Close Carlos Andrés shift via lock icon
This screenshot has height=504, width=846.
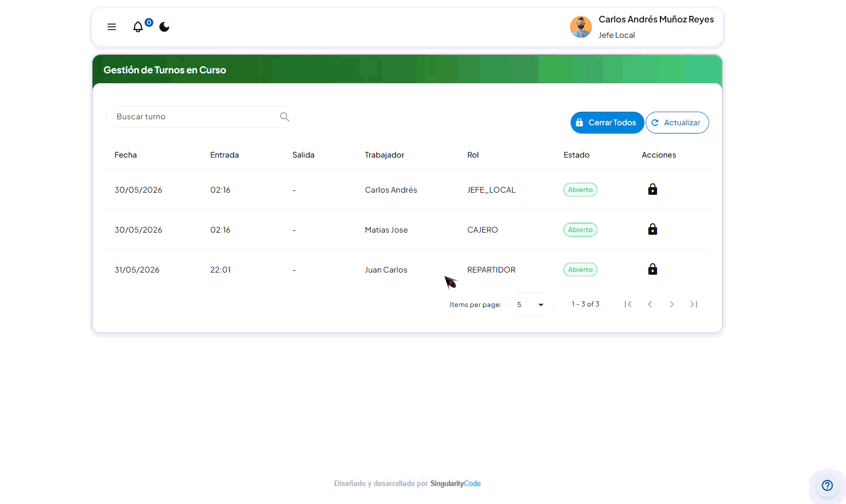point(653,189)
